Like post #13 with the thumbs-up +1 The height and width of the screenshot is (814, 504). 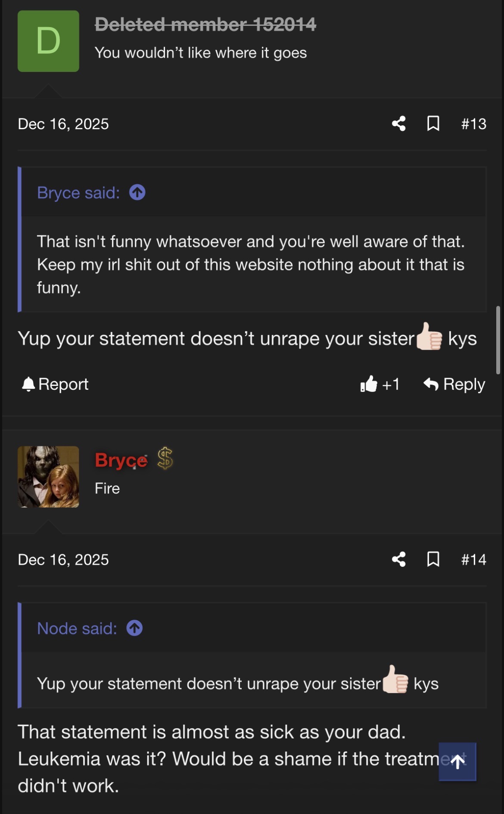click(x=380, y=384)
